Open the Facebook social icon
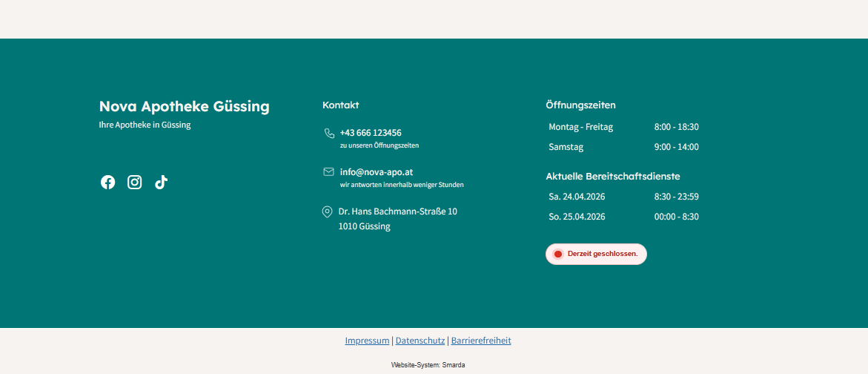 pyautogui.click(x=108, y=183)
